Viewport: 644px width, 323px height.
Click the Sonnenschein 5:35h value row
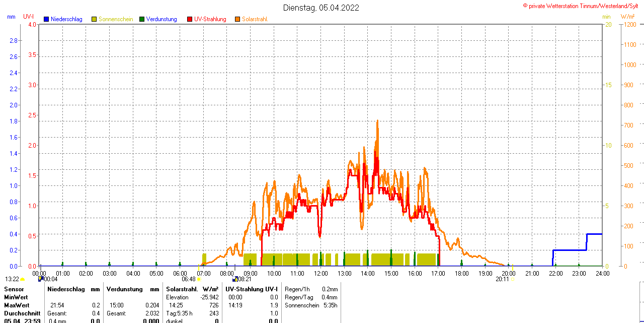click(310, 305)
